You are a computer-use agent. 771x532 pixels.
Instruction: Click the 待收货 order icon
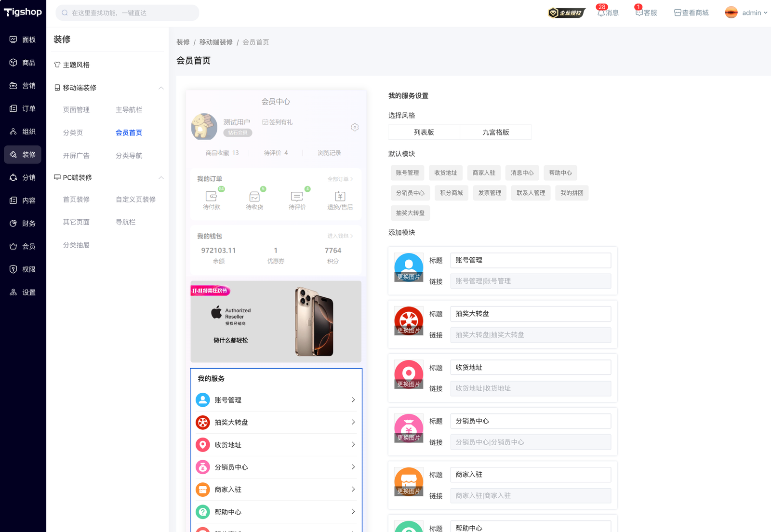pos(254,196)
